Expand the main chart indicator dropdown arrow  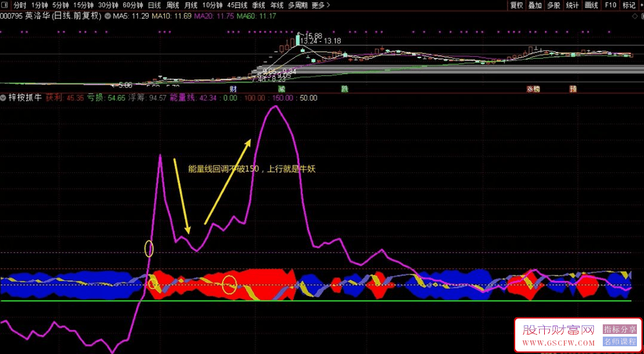pos(108,17)
